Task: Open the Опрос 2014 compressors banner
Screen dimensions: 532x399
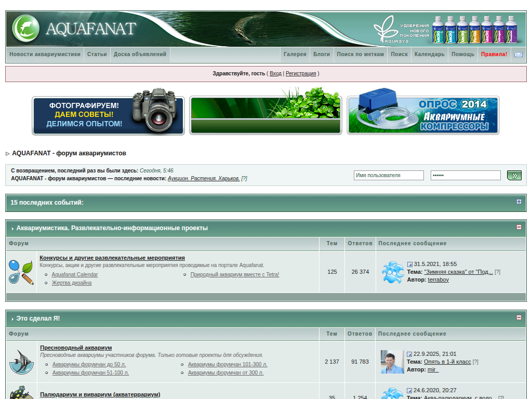Action: (x=423, y=115)
